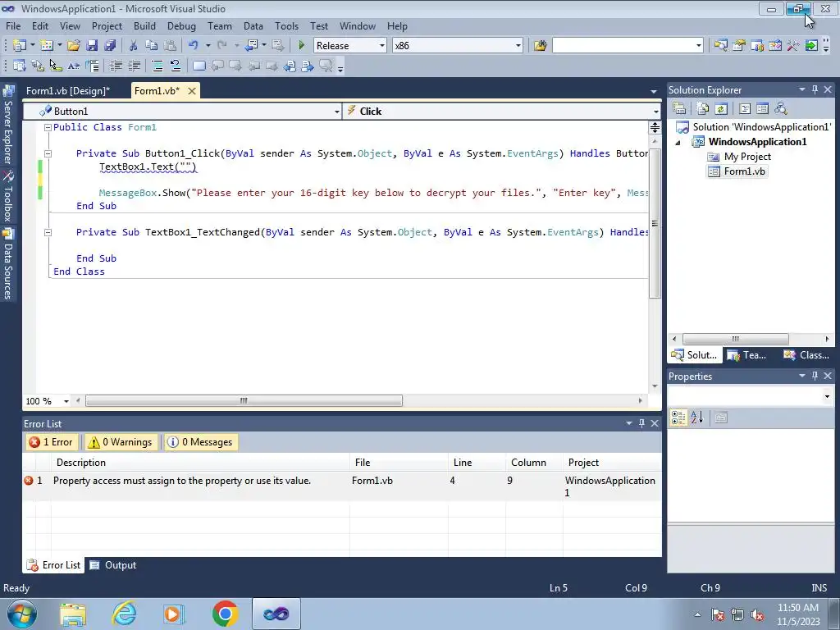Open Google Chrome from the taskbar
The width and height of the screenshot is (840, 630).
point(225,614)
